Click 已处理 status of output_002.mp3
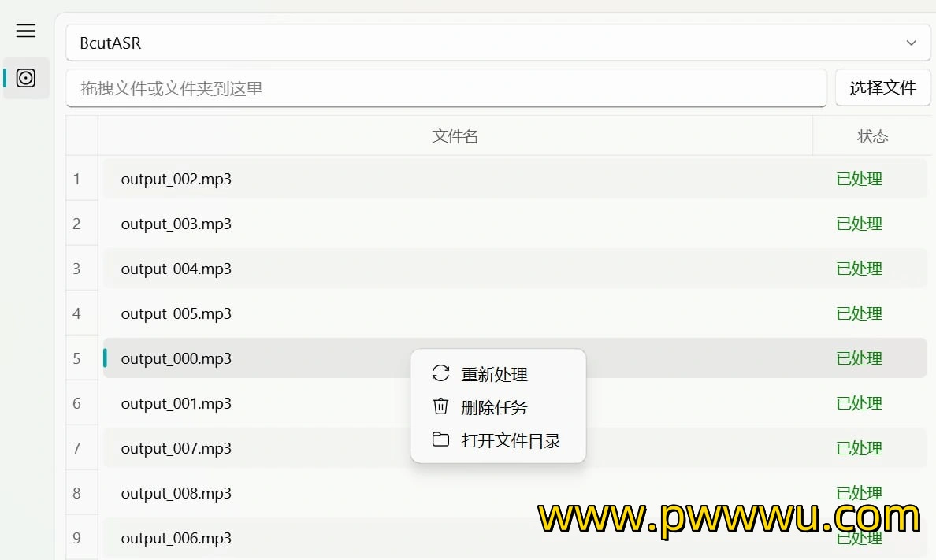Viewport: 936px width, 560px height. 859,179
